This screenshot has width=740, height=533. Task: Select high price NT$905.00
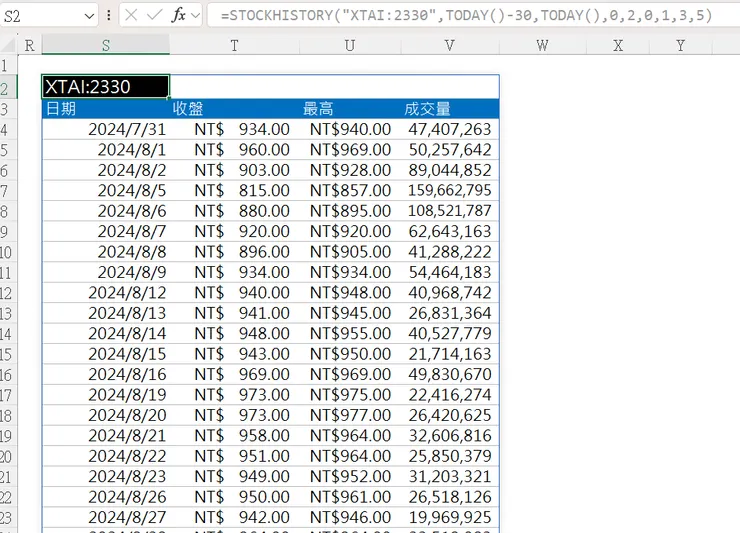point(350,252)
